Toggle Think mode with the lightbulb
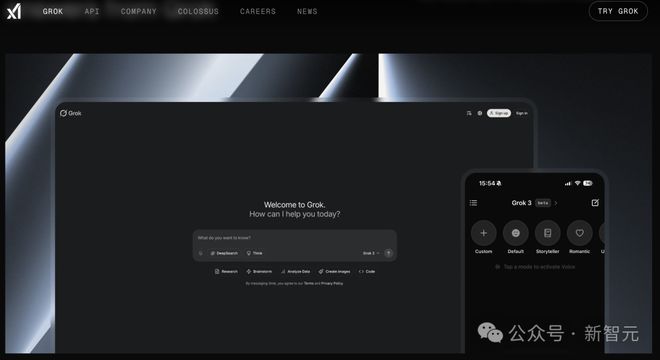Image resolution: width=660 pixels, height=360 pixels. [255, 253]
